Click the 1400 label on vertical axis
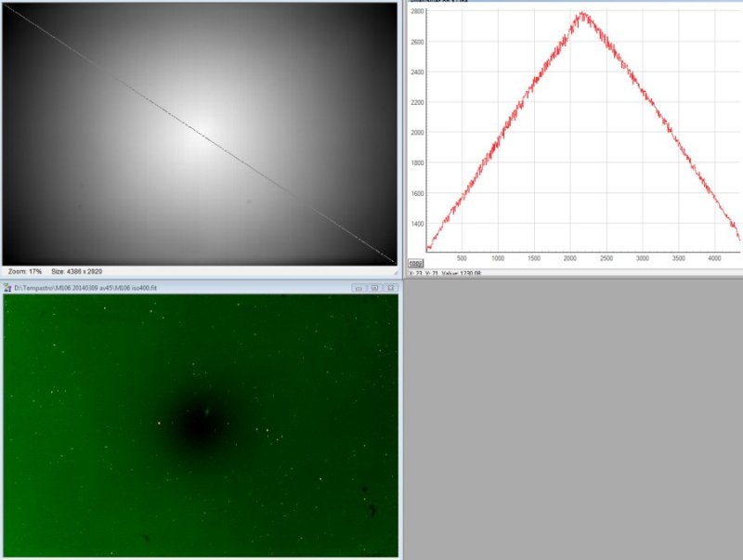This screenshot has height=560, width=743. tap(417, 224)
